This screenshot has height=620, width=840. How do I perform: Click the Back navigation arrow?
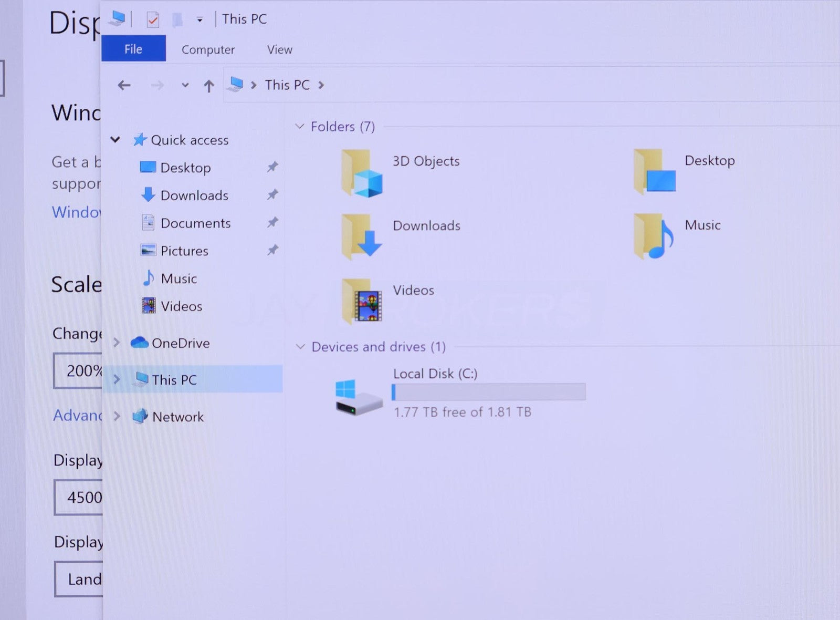click(124, 85)
